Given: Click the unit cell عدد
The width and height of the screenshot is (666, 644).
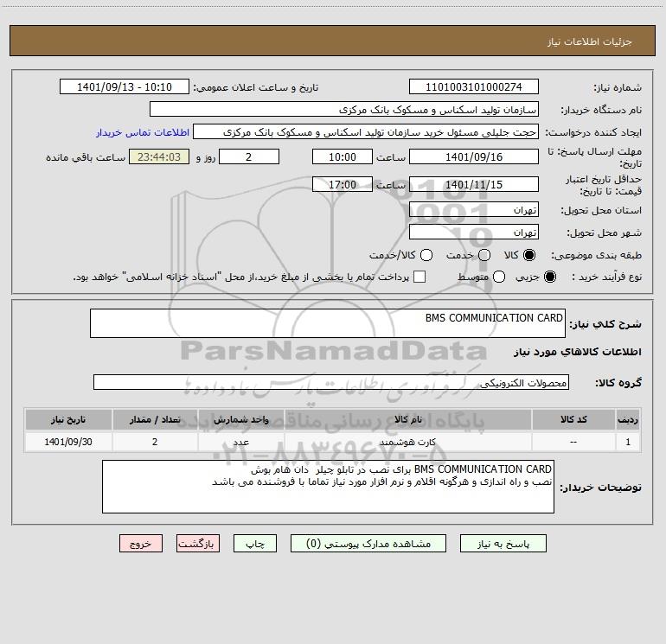Looking at the screenshot, I should (240, 442).
